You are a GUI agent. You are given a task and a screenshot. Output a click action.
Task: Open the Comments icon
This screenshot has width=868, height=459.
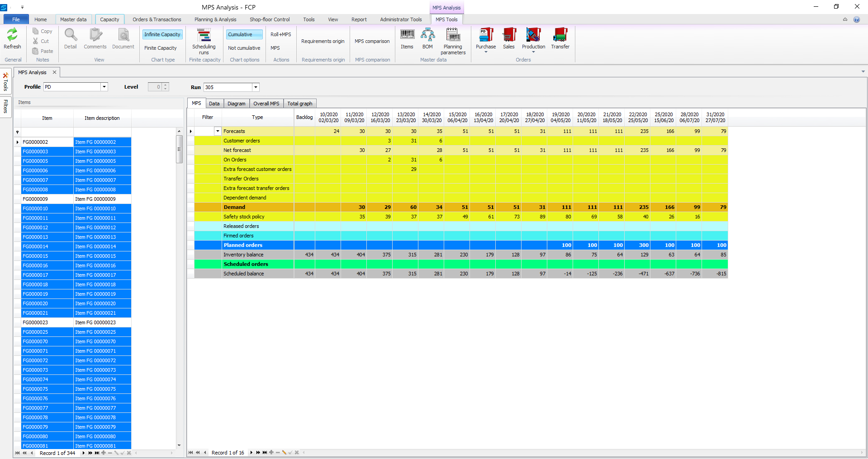coord(95,35)
